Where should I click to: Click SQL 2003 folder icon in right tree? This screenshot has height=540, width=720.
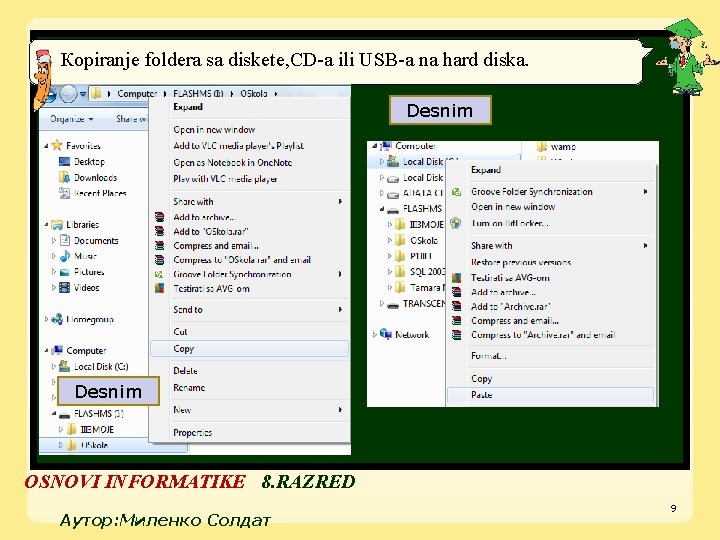click(400, 272)
